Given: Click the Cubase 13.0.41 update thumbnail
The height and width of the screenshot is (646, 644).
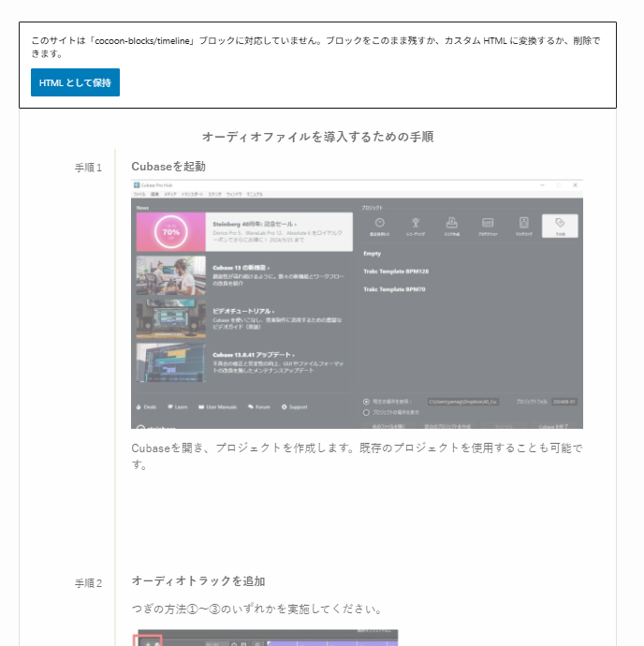Looking at the screenshot, I should pos(171,362).
